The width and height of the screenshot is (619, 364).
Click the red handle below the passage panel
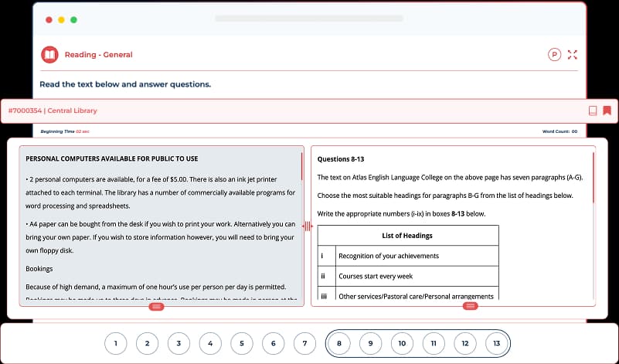[x=156, y=307]
